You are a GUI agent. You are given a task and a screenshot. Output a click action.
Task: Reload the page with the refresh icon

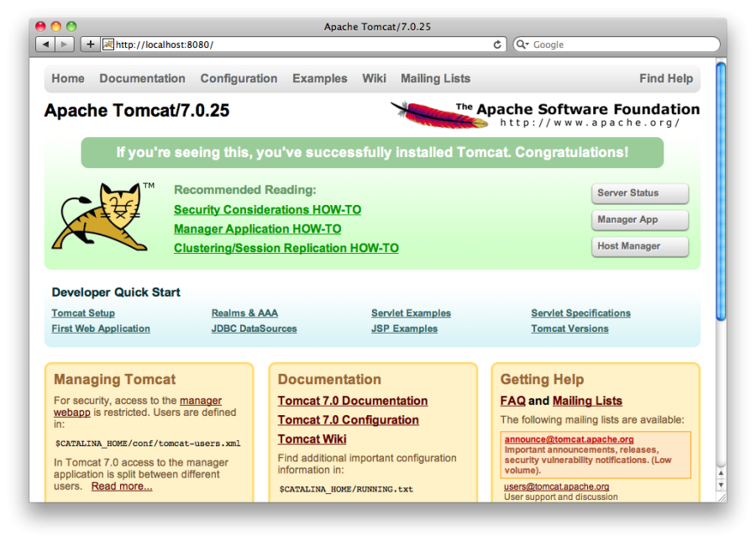pos(497,45)
